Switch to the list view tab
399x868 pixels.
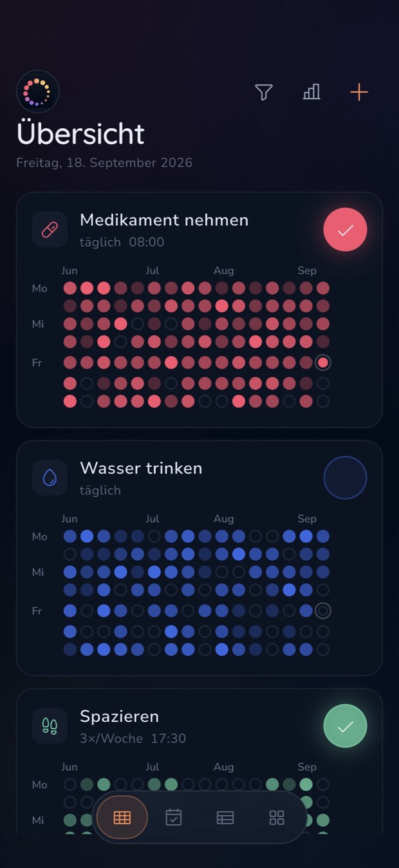pos(225,818)
